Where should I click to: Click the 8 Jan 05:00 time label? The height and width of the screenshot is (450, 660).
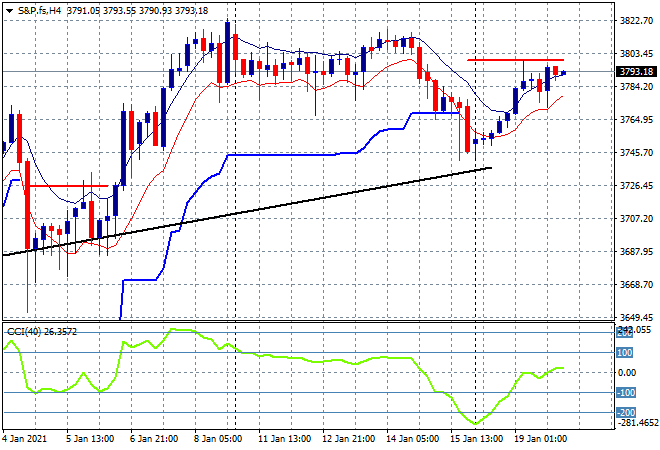(218, 439)
